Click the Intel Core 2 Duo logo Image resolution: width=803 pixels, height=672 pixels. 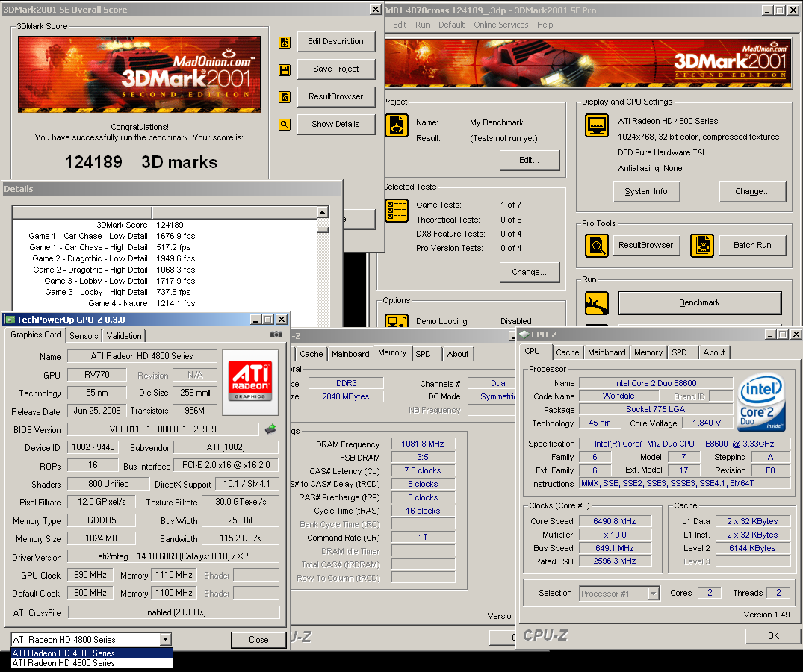[762, 402]
